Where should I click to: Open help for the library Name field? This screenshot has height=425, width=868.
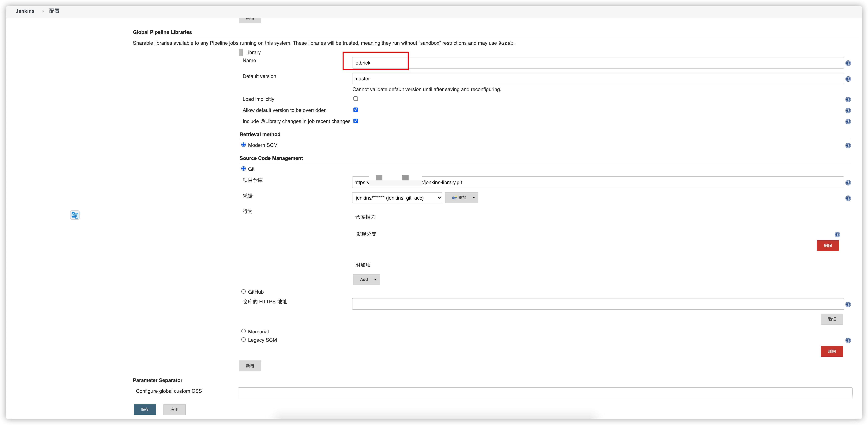[x=848, y=63]
